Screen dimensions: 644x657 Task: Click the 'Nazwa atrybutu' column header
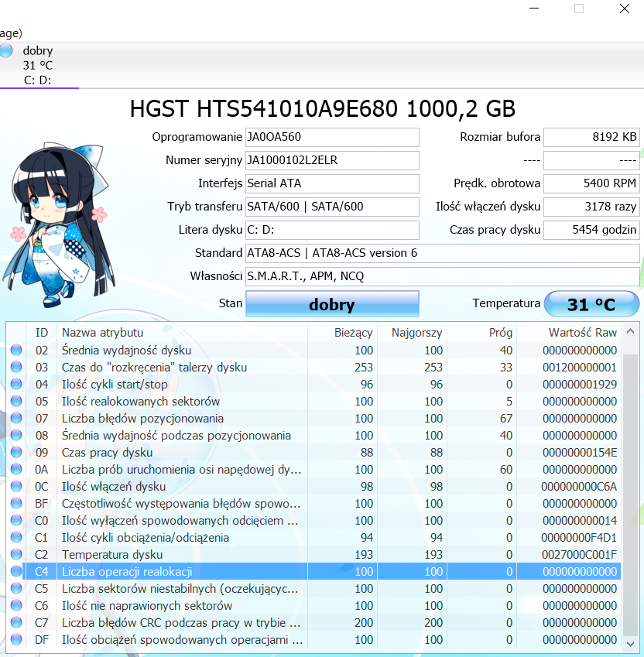tap(182, 332)
